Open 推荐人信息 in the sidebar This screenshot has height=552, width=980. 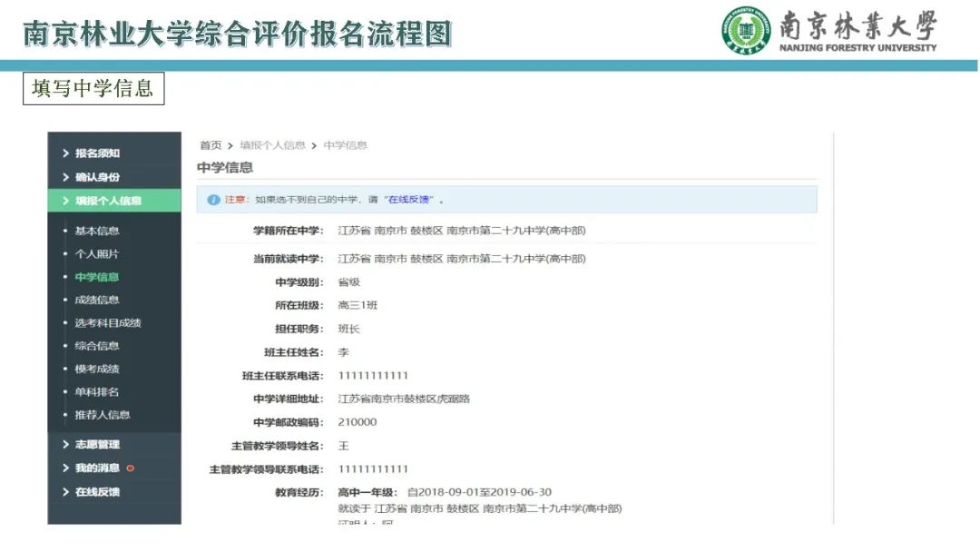coord(103,415)
